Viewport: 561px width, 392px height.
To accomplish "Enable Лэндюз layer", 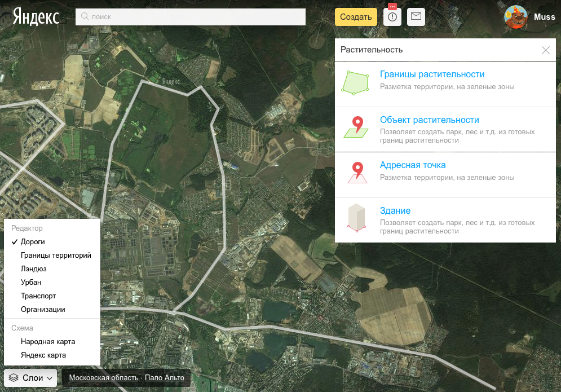I will (x=34, y=269).
